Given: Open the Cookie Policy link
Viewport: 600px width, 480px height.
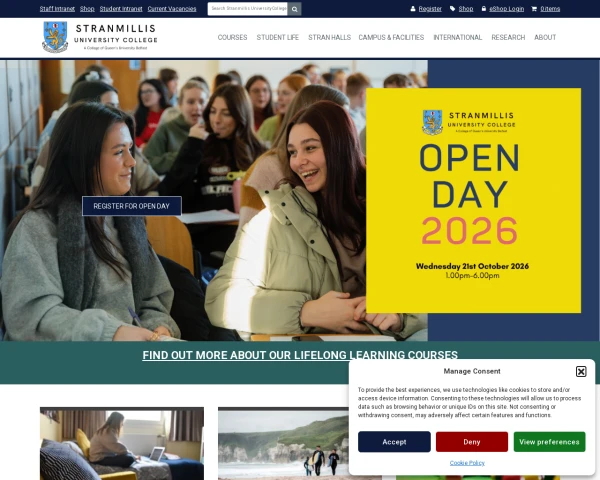Looking at the screenshot, I should coord(467,463).
